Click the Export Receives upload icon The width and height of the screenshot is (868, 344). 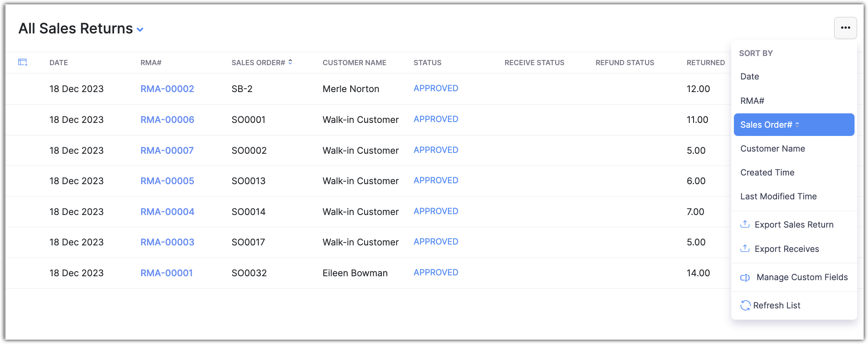tap(745, 248)
